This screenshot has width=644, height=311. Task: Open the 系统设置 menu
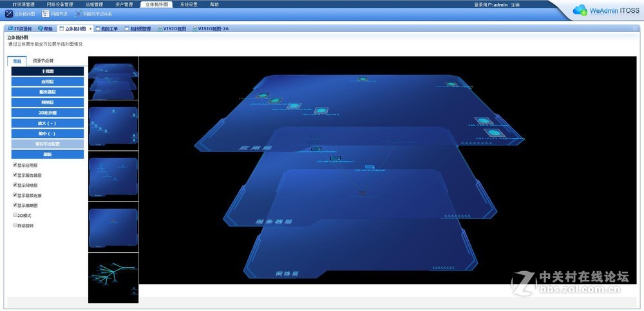pyautogui.click(x=189, y=4)
